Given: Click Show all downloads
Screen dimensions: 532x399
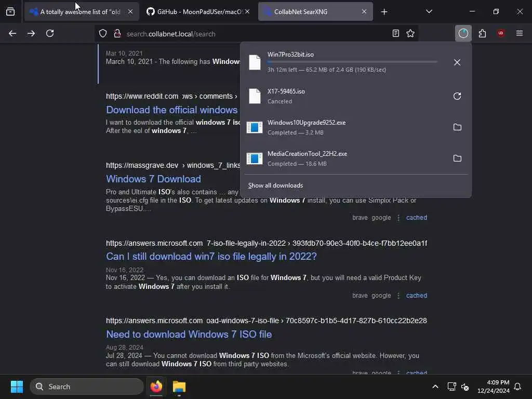Looking at the screenshot, I should tap(275, 185).
